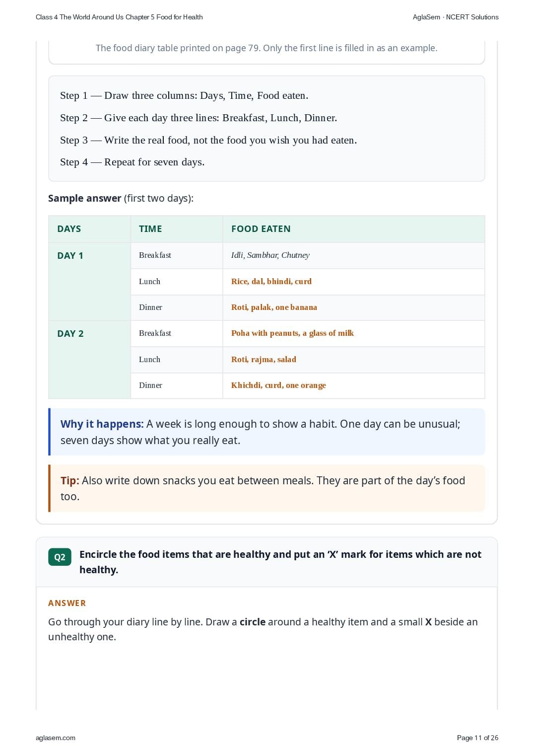This screenshot has width=534, height=756.
Task: Click the orange Tip callout box
Action: (267, 488)
